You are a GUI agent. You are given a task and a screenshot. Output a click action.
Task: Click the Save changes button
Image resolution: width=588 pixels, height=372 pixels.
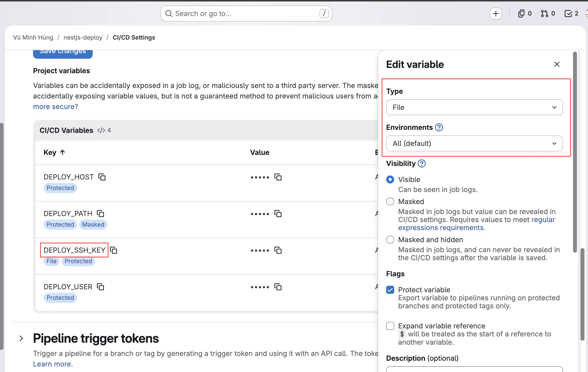63,54
